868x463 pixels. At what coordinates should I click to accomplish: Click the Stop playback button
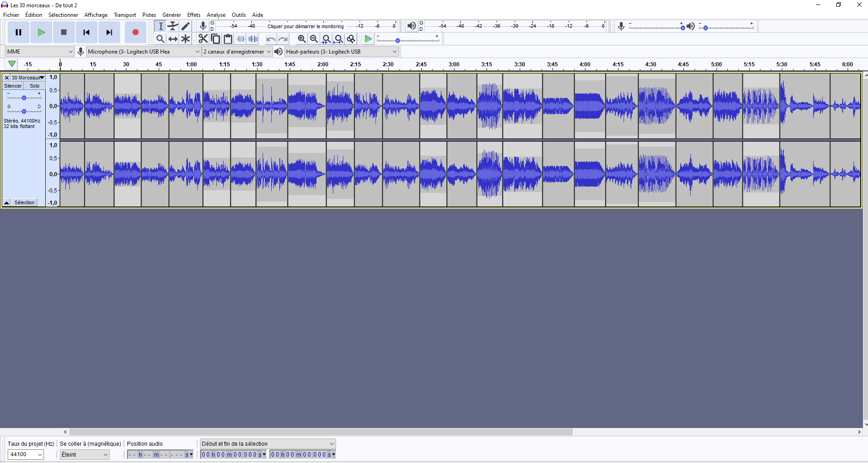point(64,32)
